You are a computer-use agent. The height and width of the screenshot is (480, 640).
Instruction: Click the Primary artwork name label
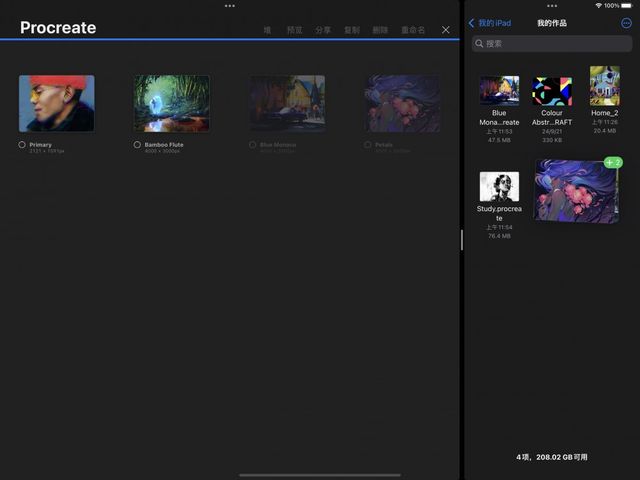(40, 144)
